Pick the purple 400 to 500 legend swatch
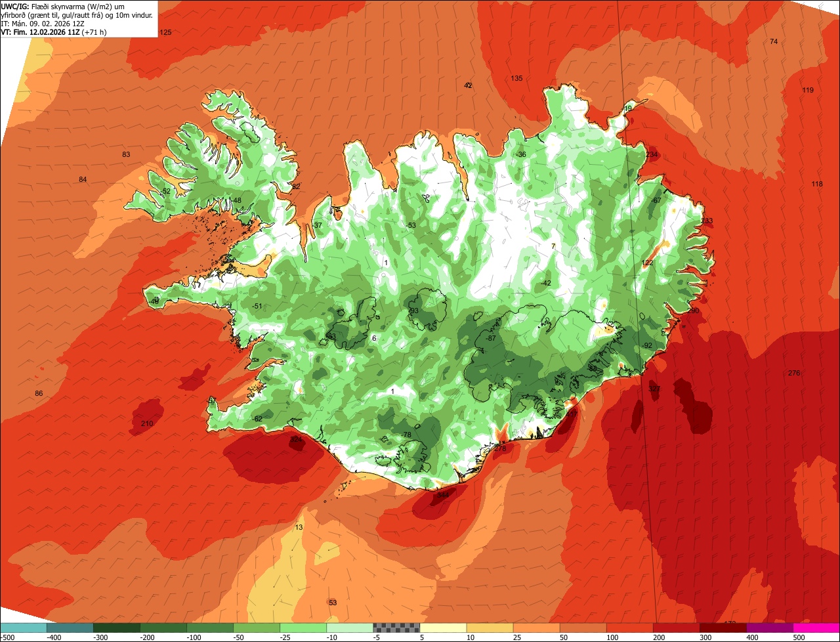 tap(770, 628)
